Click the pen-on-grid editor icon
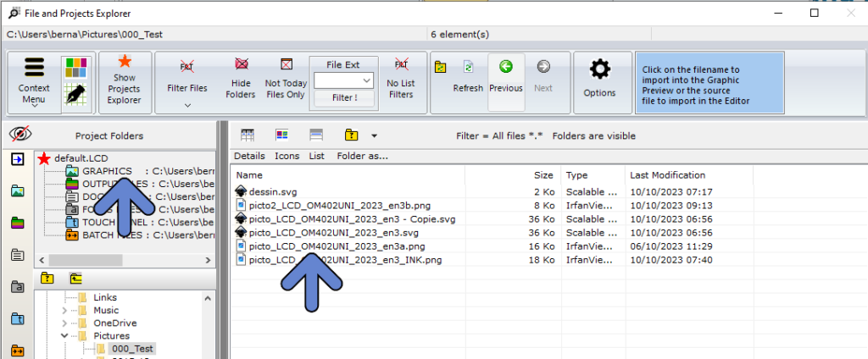The image size is (868, 359). (x=76, y=95)
